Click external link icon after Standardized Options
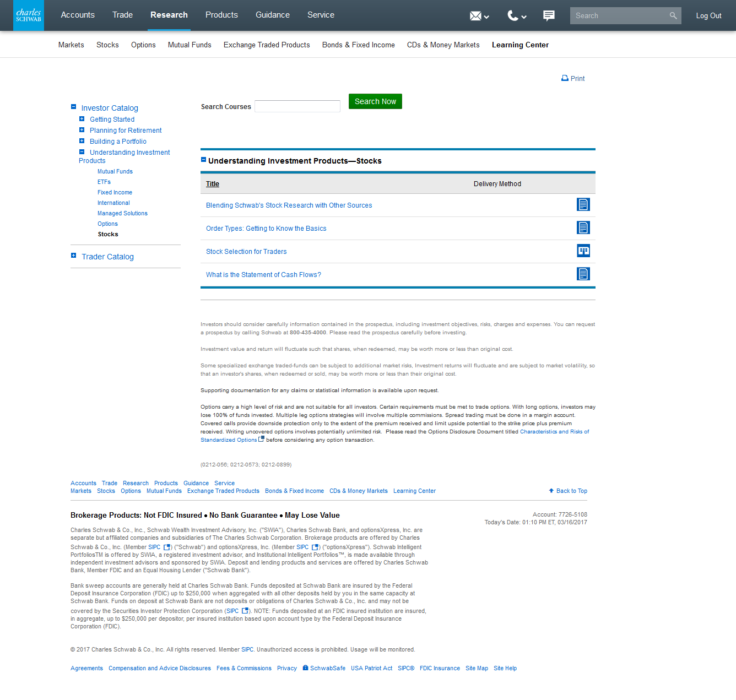The width and height of the screenshot is (736, 700). [261, 439]
